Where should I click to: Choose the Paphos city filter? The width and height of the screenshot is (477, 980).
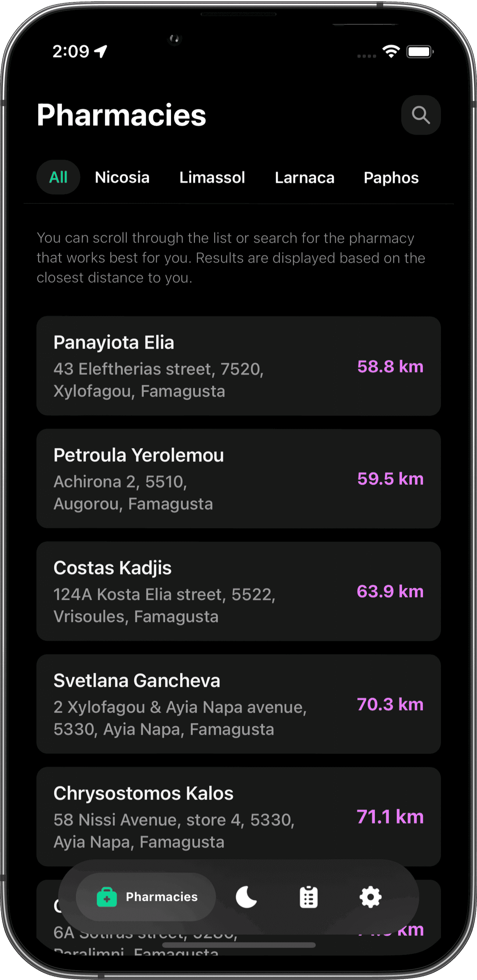click(x=391, y=178)
